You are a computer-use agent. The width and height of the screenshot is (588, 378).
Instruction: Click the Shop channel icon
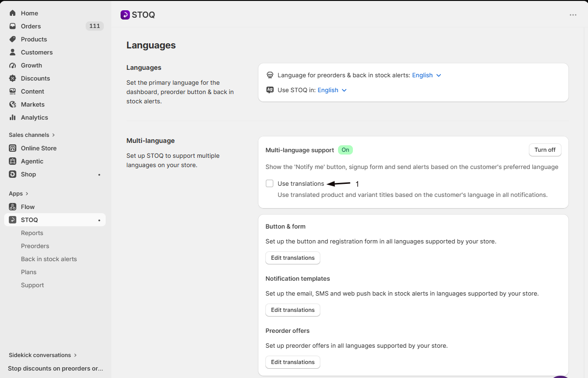[x=13, y=174]
